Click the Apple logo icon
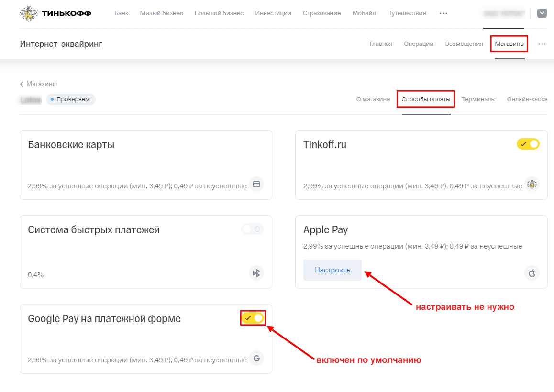Viewport: 554px width, 392px height. pyautogui.click(x=532, y=273)
